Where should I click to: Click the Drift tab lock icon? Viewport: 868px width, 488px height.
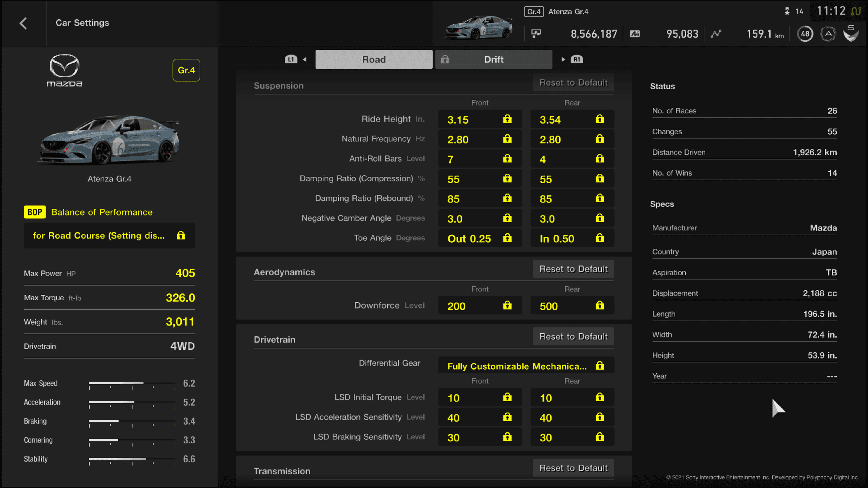445,60
